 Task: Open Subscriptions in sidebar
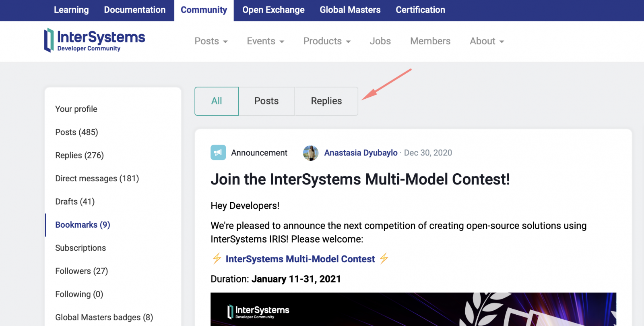(x=80, y=248)
